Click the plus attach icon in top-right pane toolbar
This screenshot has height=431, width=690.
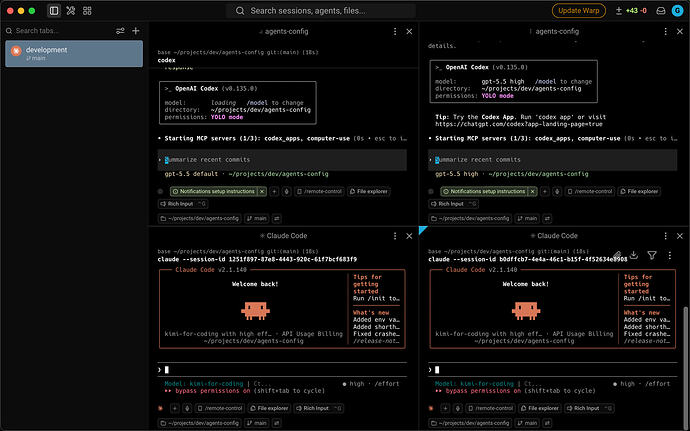[x=545, y=192]
